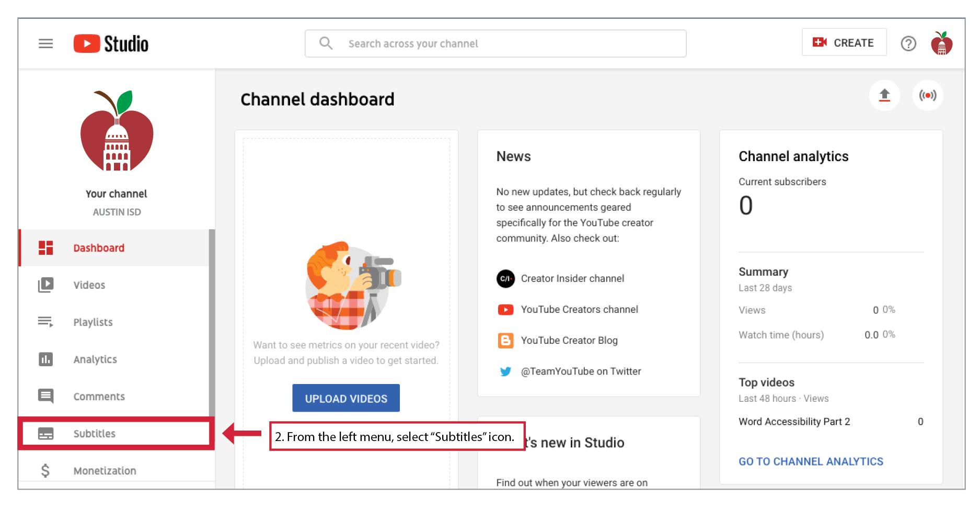Open Creator Insider channel link

(x=572, y=278)
